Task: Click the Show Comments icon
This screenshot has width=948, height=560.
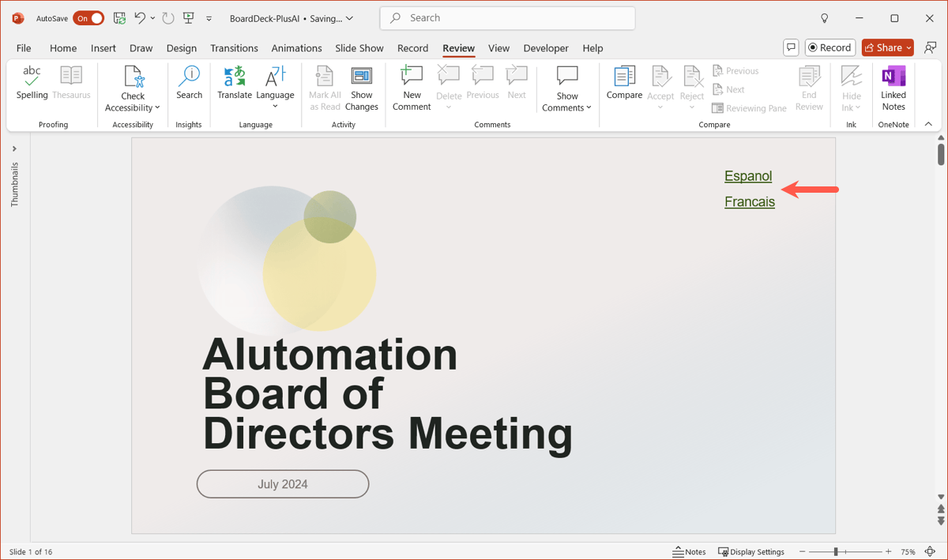Action: 567,77
